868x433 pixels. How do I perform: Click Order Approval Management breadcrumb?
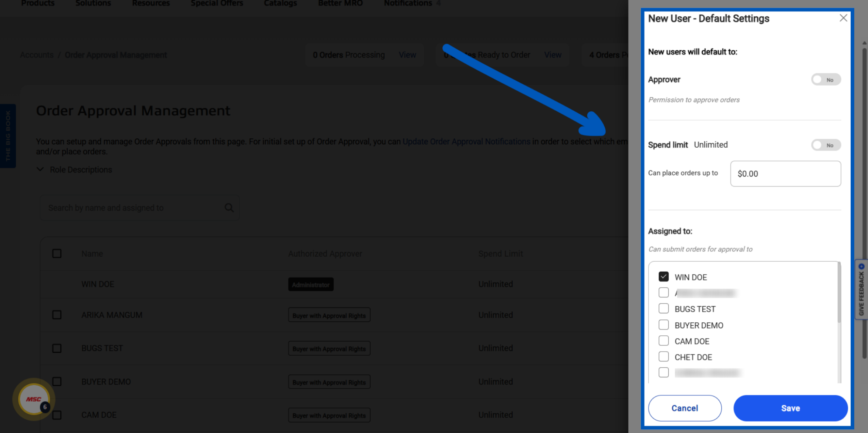tap(116, 55)
